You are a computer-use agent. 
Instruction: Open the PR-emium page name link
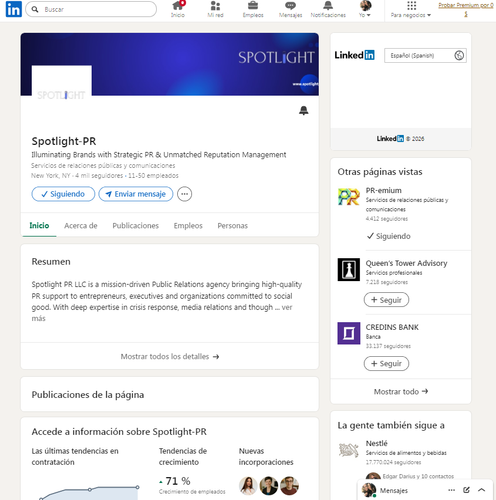pyautogui.click(x=384, y=190)
